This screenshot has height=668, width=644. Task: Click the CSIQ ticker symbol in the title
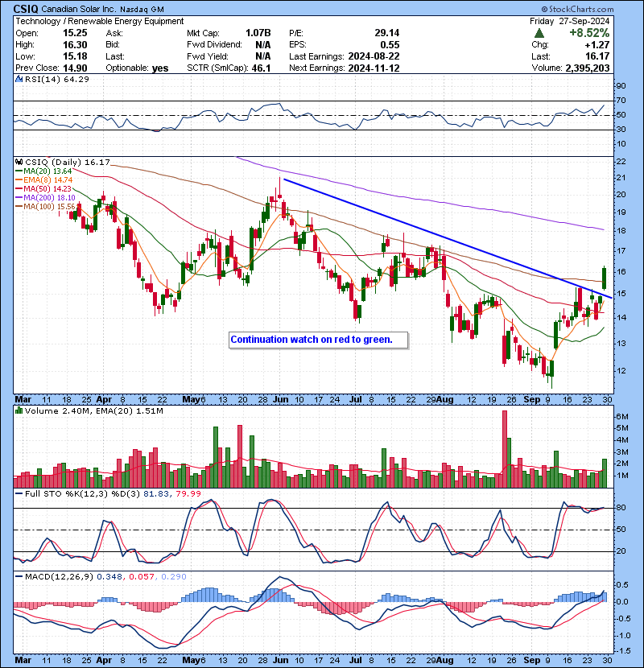tap(26, 9)
